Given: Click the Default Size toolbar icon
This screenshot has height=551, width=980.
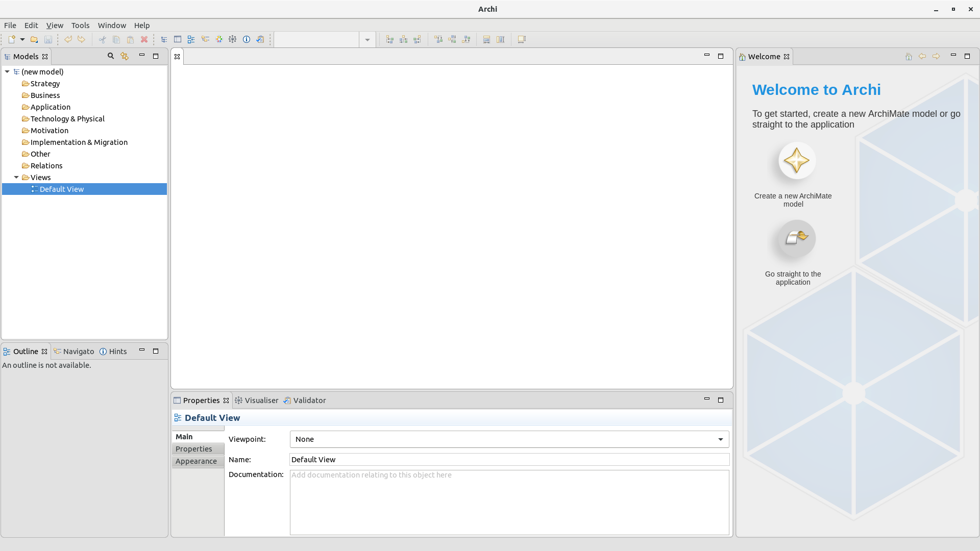Looking at the screenshot, I should point(521,39).
